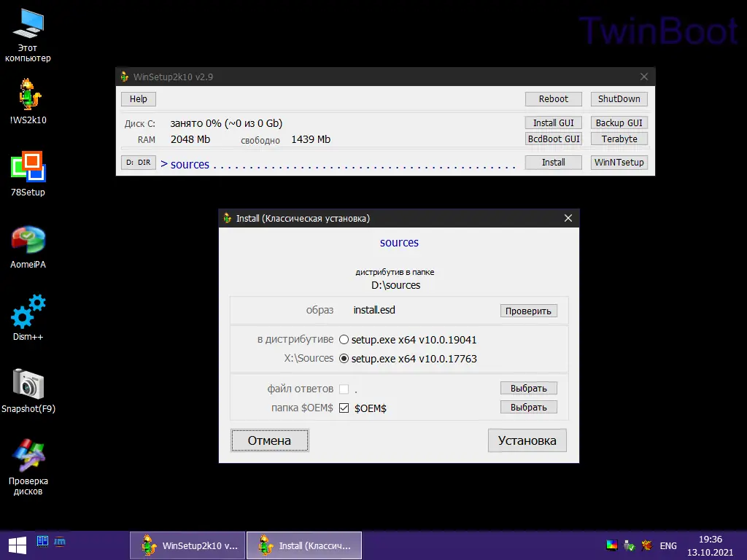Open BcdBoot GUI
Viewport: 747px width, 560px height.
pos(553,139)
